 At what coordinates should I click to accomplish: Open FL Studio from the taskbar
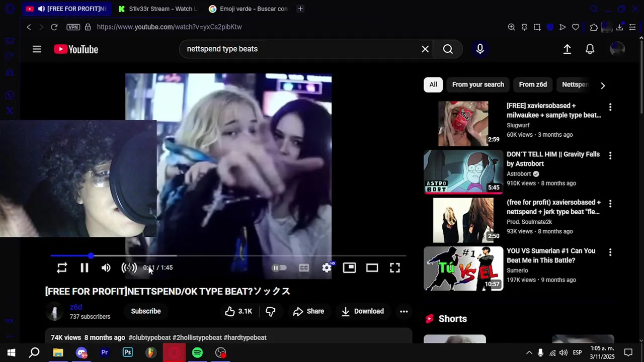pyautogui.click(x=151, y=352)
